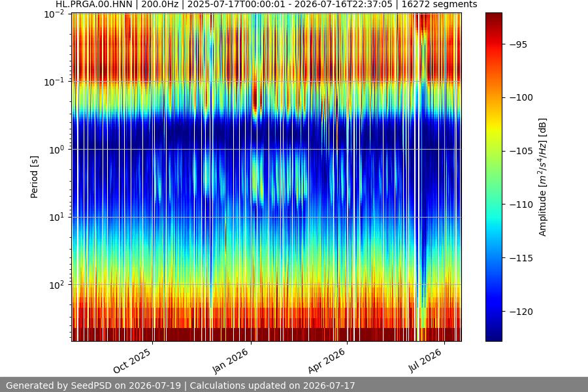
Task: Click the 'Period [s]' y-axis label
Action: click(x=34, y=177)
